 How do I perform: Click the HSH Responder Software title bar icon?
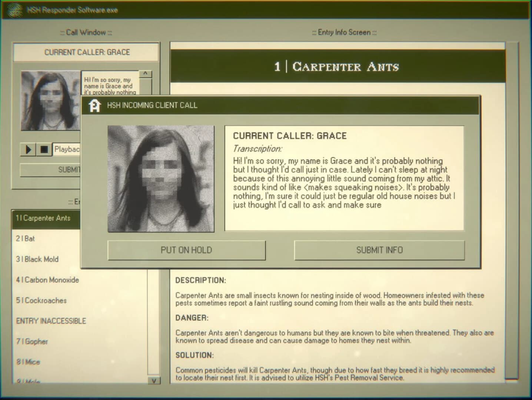point(16,10)
